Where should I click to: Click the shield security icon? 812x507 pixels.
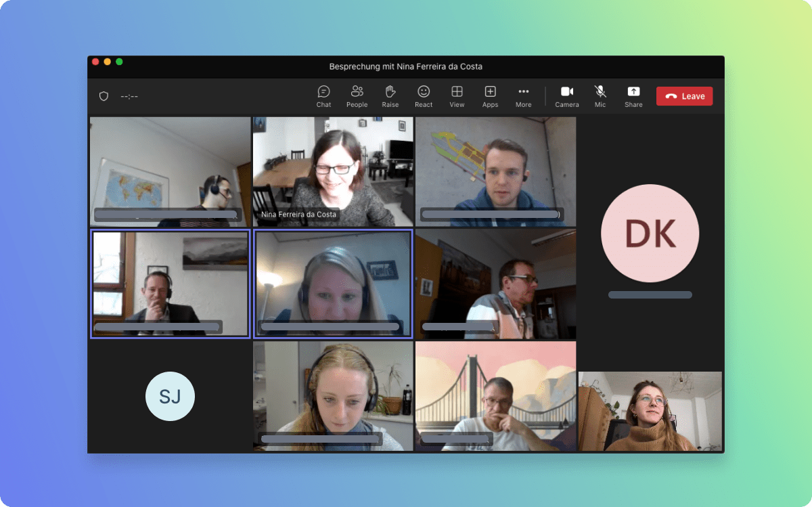tap(104, 96)
